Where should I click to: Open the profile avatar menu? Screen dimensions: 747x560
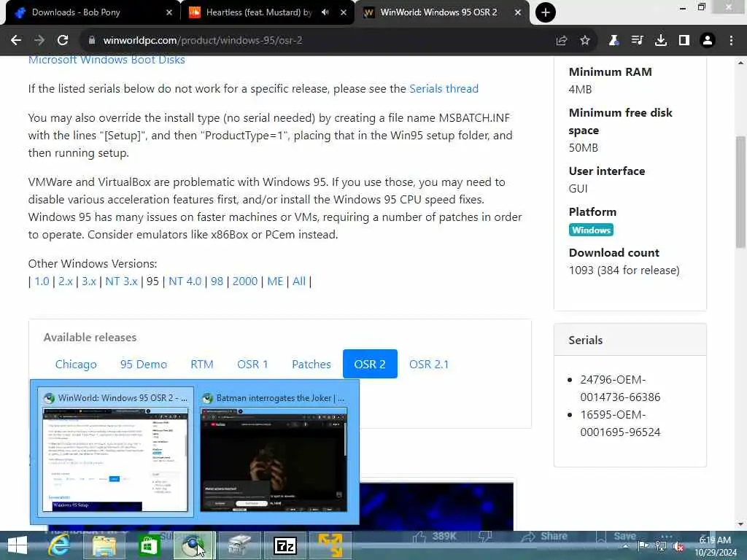pos(708,41)
